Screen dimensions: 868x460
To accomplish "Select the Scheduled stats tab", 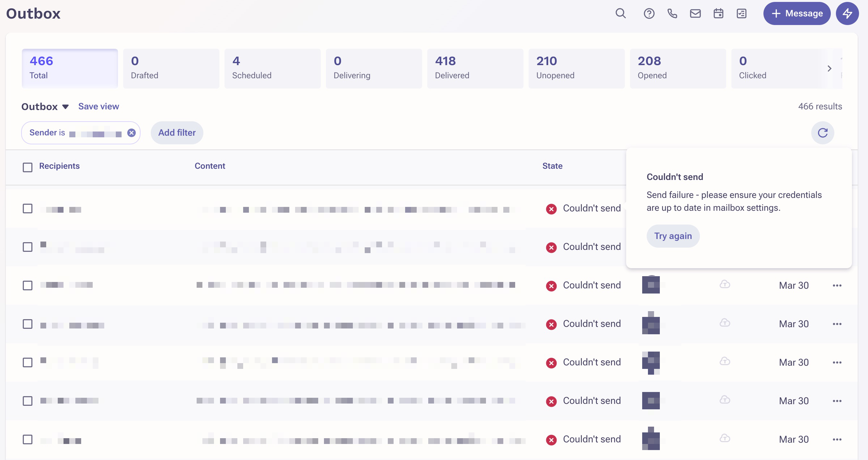I will coord(272,68).
